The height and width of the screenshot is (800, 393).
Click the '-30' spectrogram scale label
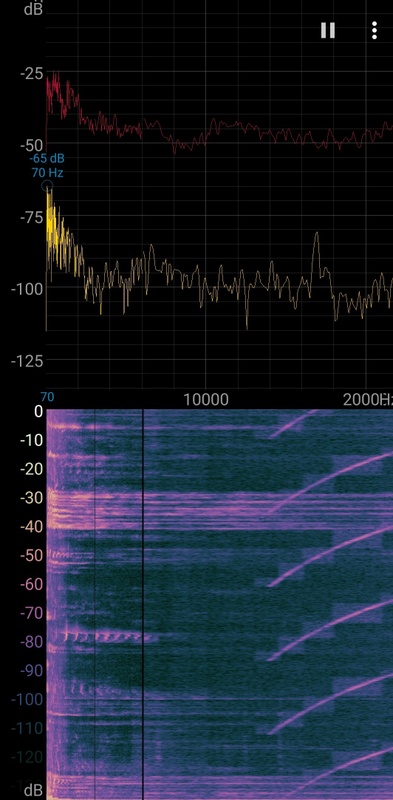click(x=32, y=498)
